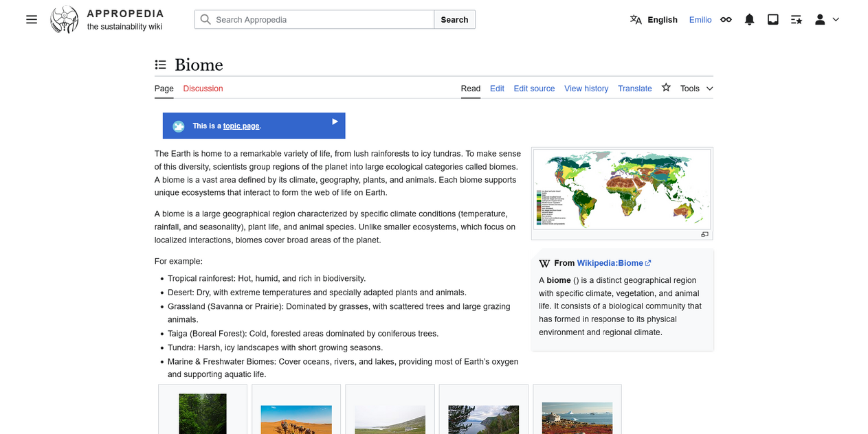
Task: Star this page to watch it
Action: point(666,88)
